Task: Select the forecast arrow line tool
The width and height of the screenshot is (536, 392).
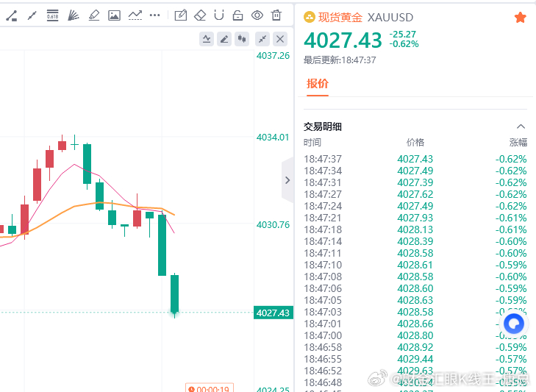Action: tap(135, 15)
